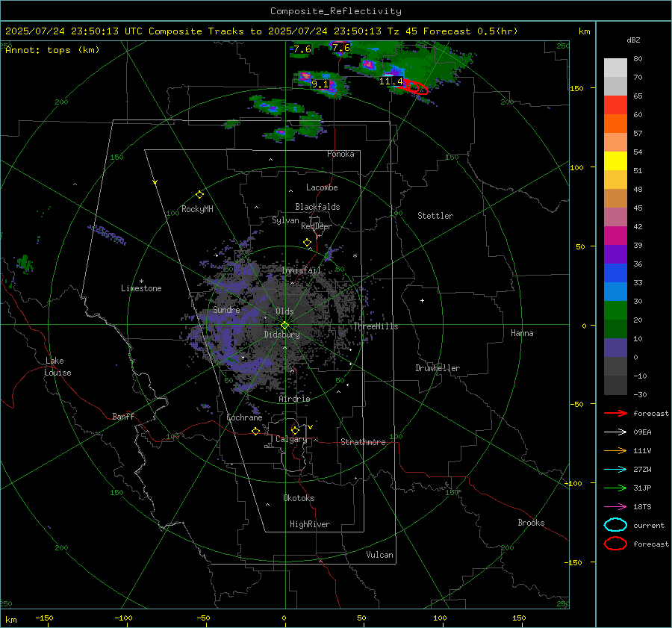672x628 pixels.
Task: Select the royal blue swatch in dBZ scale
Action: point(615,273)
